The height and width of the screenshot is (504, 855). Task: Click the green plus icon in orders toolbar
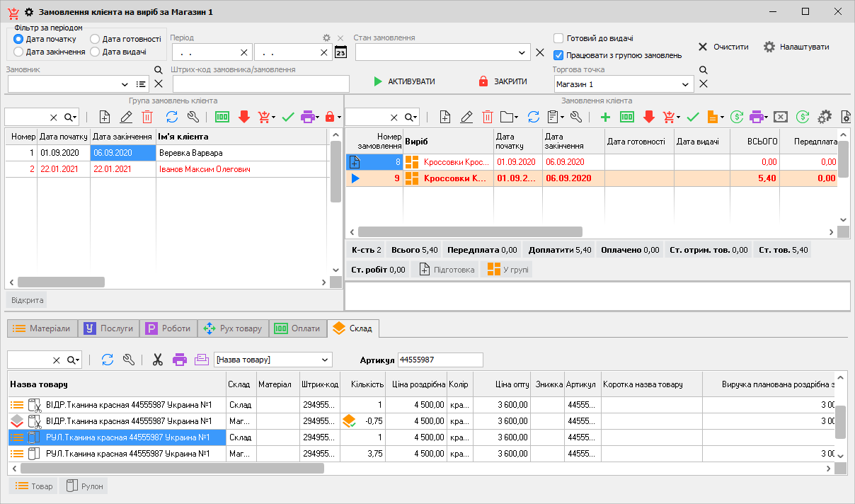604,117
